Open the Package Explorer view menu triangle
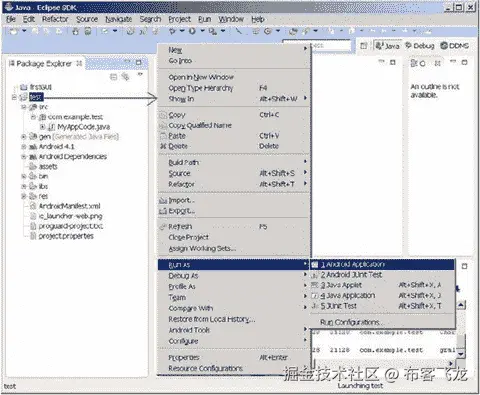 click(140, 74)
